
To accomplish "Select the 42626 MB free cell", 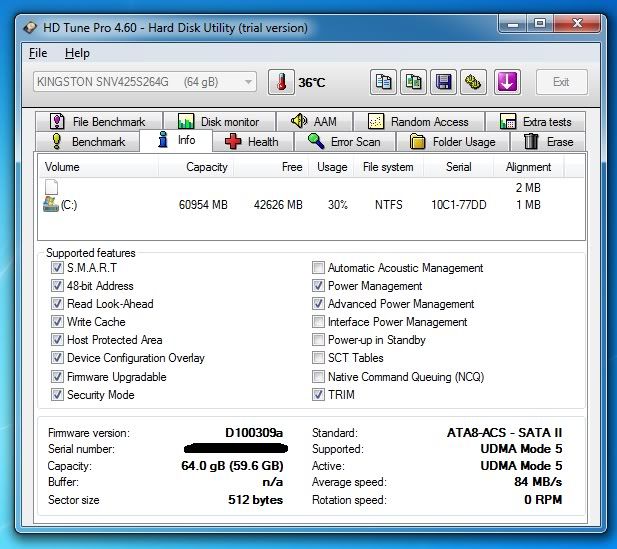I will click(x=278, y=205).
